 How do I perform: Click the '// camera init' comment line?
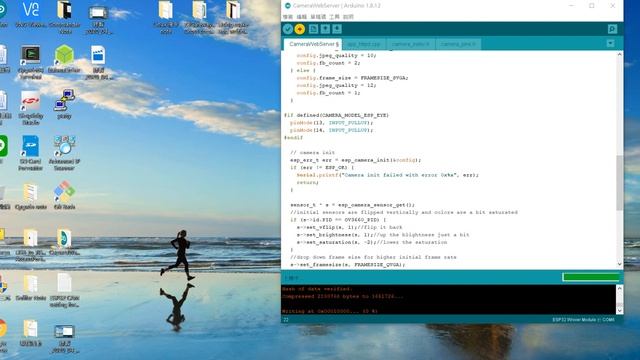click(x=312, y=153)
